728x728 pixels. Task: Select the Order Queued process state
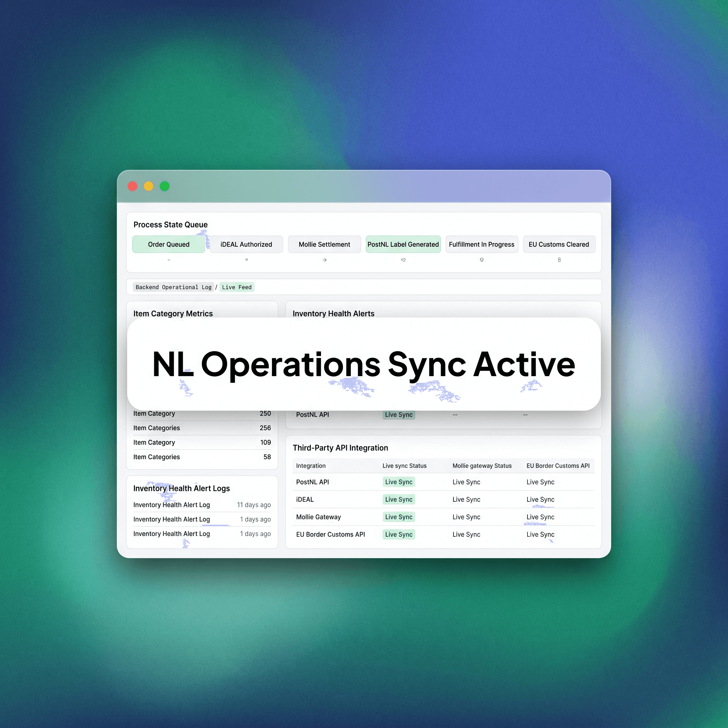pos(168,244)
